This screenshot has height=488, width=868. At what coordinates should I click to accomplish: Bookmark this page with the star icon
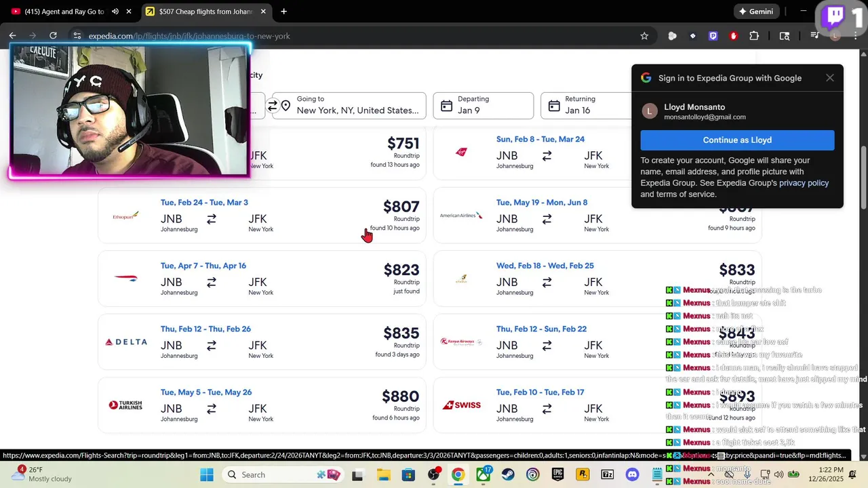[644, 36]
